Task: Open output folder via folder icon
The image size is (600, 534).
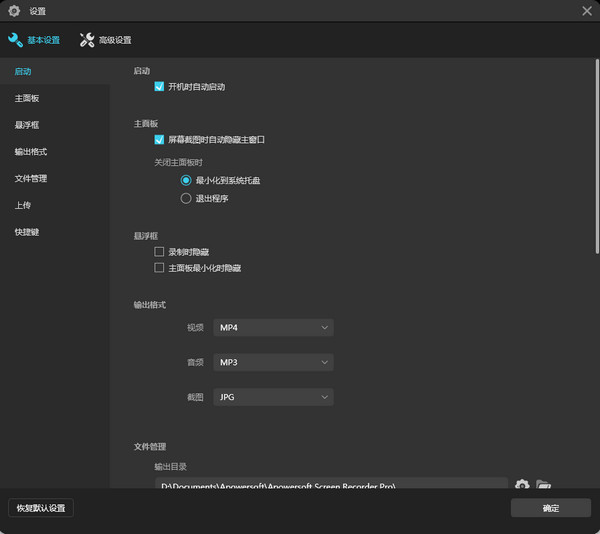Action: (x=543, y=485)
